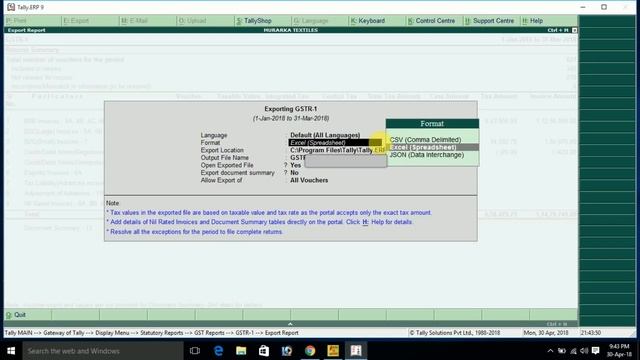640x360 pixels.
Task: Click the Search the web and Windows box
Action: tap(103, 351)
